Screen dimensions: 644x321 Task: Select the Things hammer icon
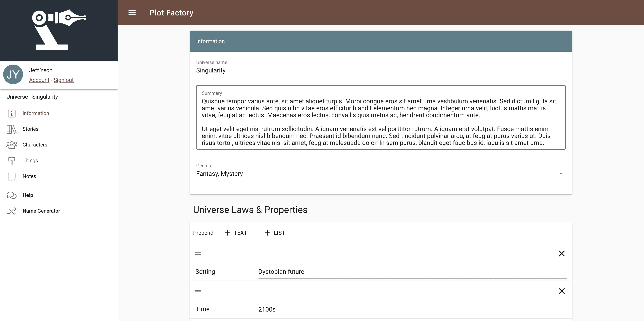pos(11,160)
